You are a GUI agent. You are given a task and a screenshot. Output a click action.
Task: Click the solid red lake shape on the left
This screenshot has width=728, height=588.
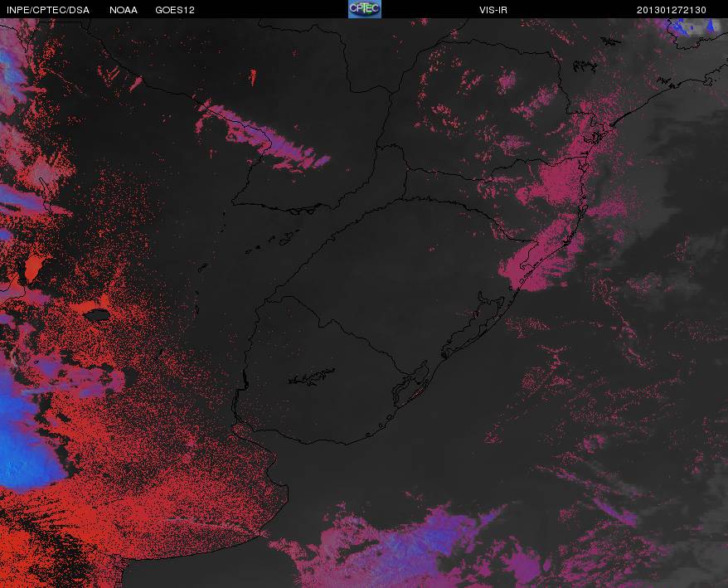pos(32,269)
